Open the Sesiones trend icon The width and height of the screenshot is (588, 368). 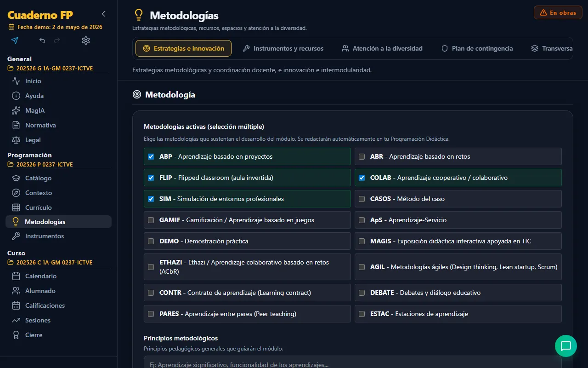point(16,320)
